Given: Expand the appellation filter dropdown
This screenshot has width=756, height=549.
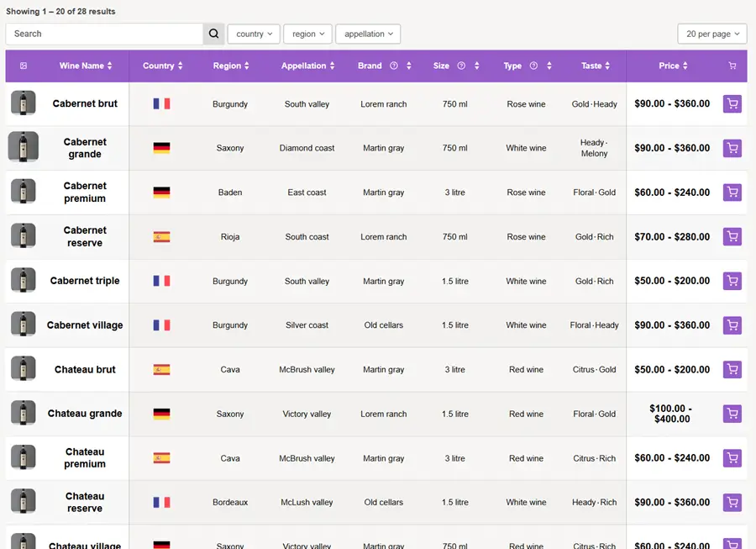Looking at the screenshot, I should pyautogui.click(x=368, y=34).
